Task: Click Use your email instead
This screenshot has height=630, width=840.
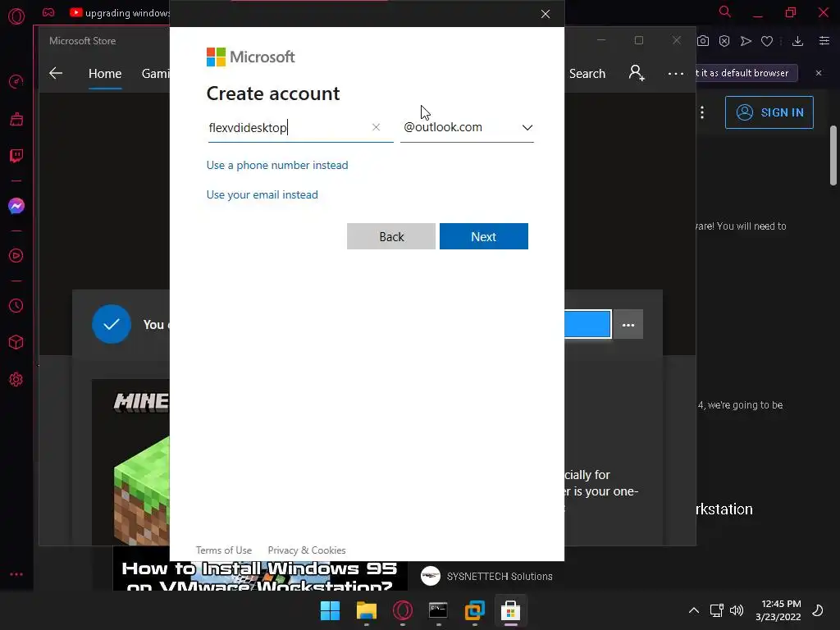Action: (262, 194)
